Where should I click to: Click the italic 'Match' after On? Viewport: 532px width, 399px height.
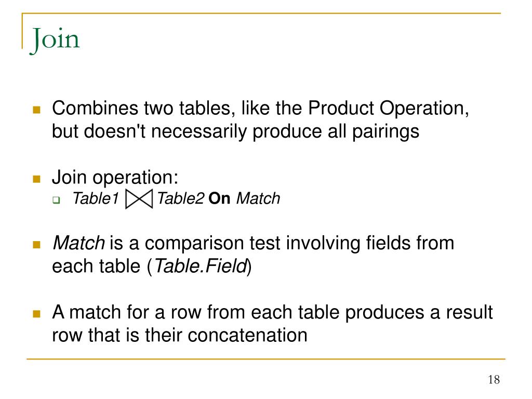258,198
